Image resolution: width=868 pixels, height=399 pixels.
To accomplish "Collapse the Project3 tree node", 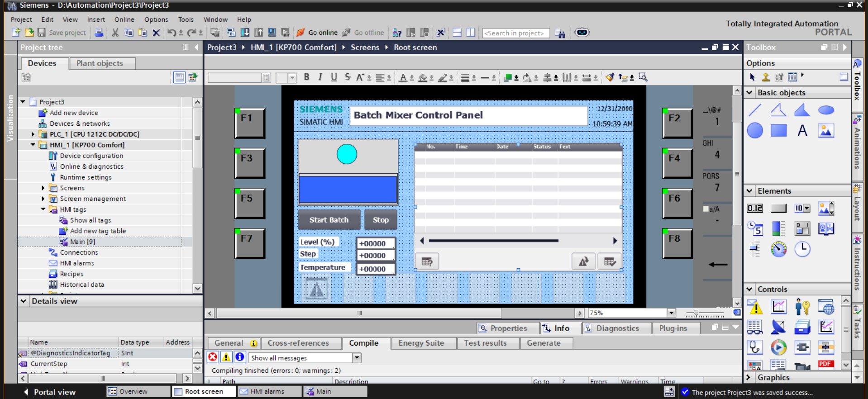I will coord(23,102).
